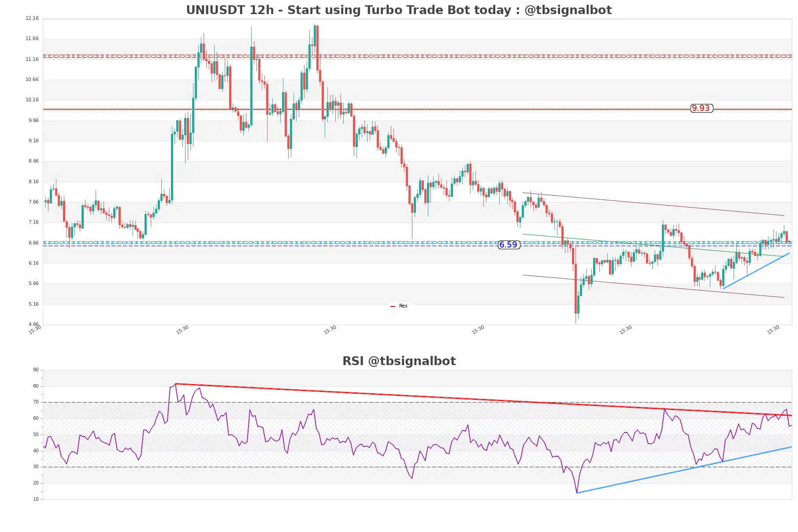The width and height of the screenshot is (798, 532).
Task: Click the 6.59 support price label
Action: click(x=509, y=245)
